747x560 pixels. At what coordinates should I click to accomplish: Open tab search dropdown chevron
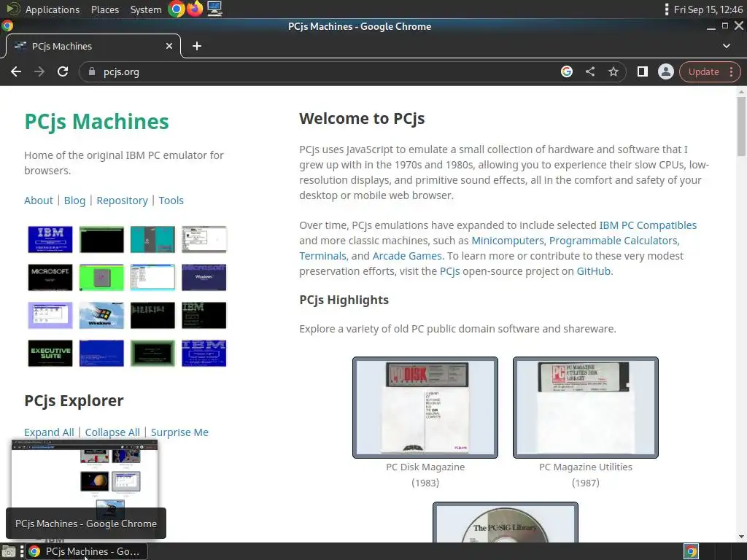pyautogui.click(x=727, y=46)
